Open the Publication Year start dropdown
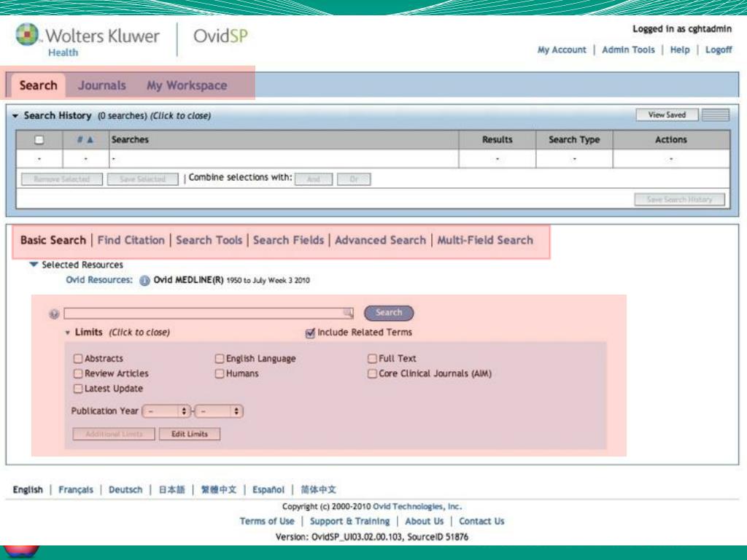This screenshot has height=560, width=747. point(166,411)
